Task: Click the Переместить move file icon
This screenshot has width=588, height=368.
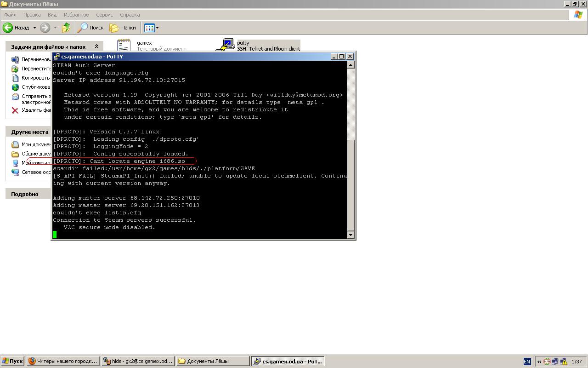Action: [15, 69]
